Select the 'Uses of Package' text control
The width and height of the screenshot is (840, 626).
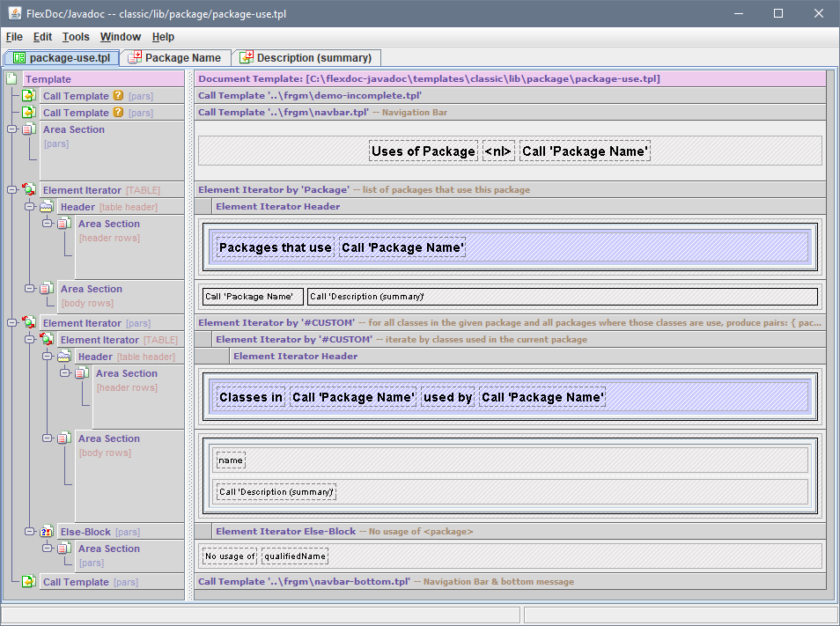423,151
